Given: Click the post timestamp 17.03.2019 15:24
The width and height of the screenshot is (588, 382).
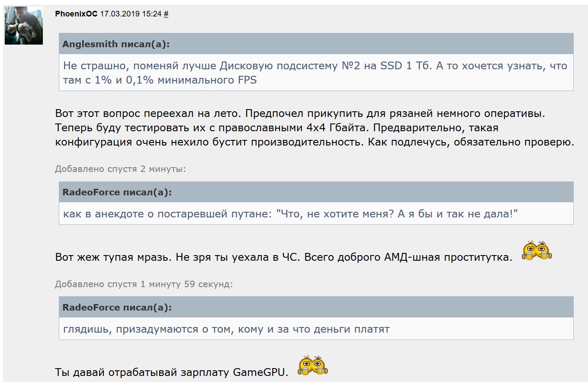Looking at the screenshot, I should (131, 14).
